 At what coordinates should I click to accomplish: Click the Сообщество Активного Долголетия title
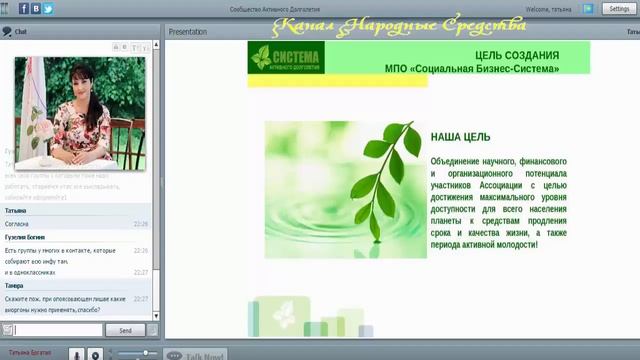(275, 9)
